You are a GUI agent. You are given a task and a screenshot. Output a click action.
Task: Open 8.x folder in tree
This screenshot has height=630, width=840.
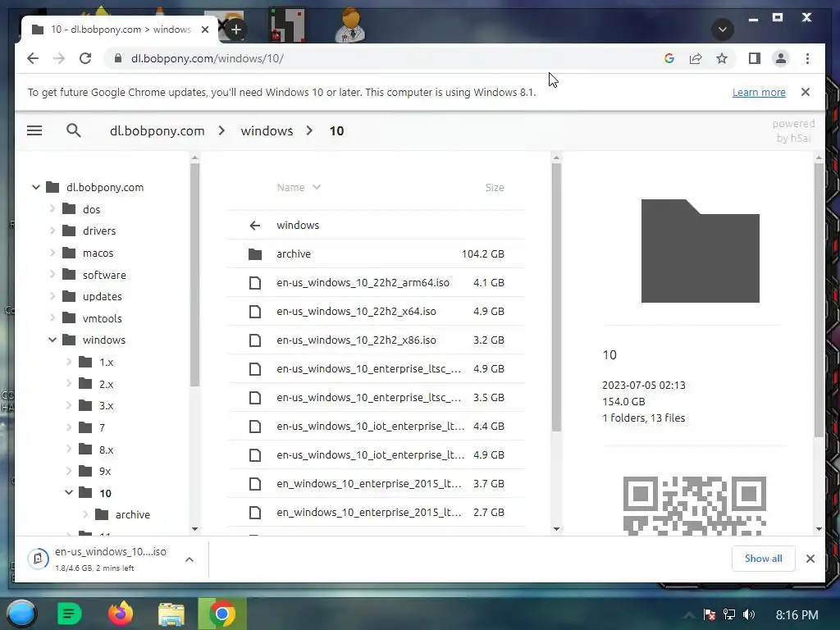(x=97, y=450)
